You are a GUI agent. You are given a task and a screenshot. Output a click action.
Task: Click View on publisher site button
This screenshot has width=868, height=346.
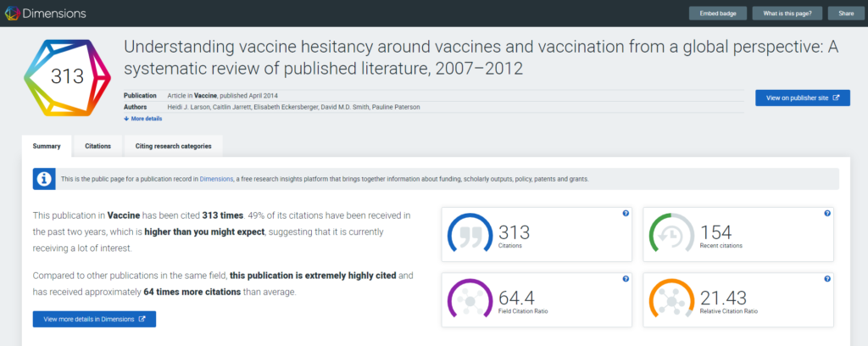tap(803, 98)
